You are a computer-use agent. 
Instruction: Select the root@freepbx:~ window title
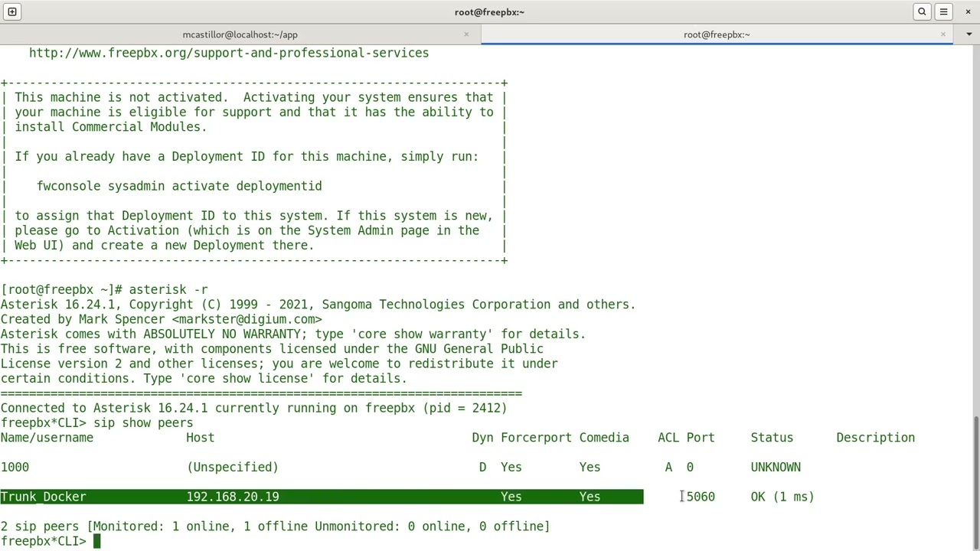[489, 11]
